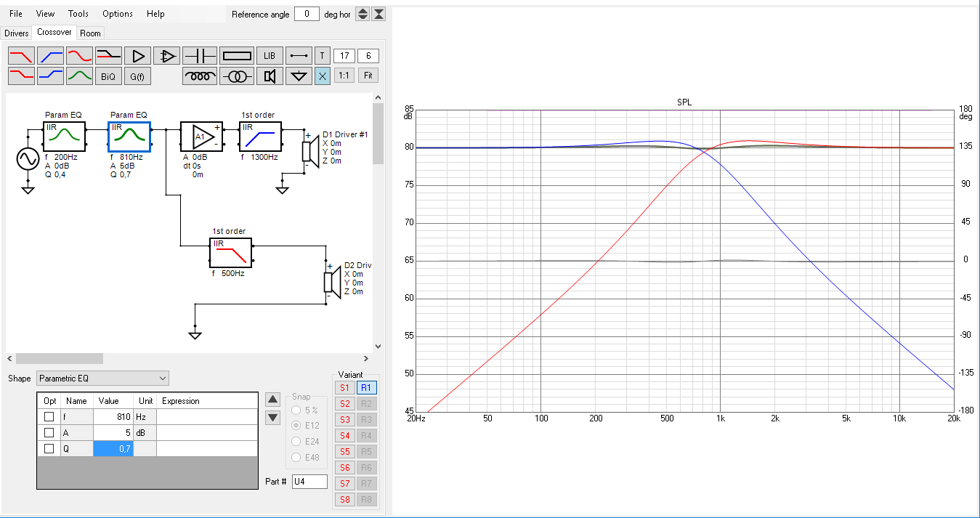Toggle the blue X delete tool
980x518 pixels.
pyautogui.click(x=323, y=76)
